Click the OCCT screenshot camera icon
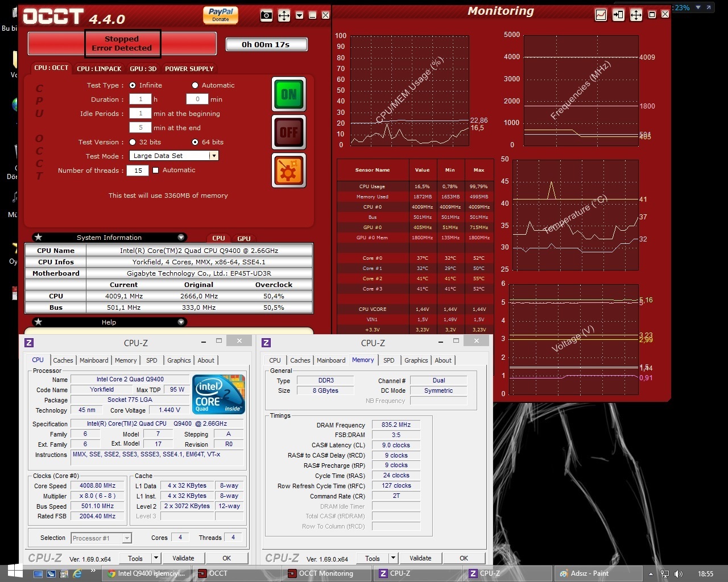 (x=266, y=15)
